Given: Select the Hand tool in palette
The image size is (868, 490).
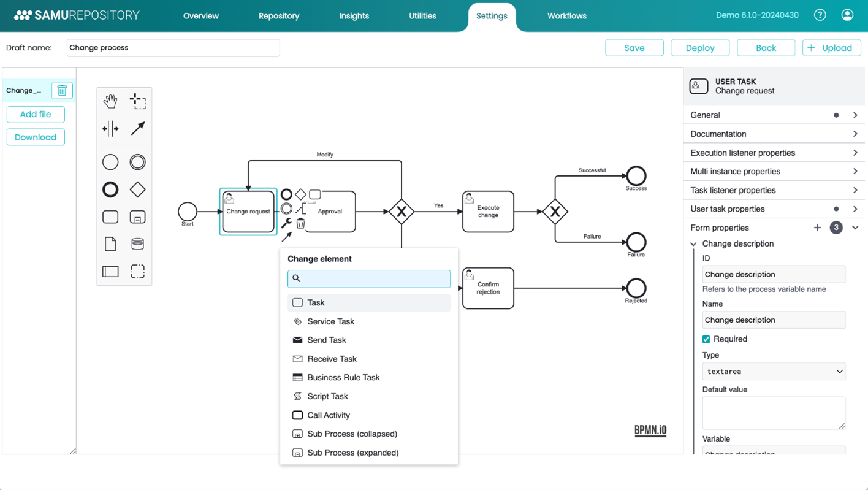Looking at the screenshot, I should (x=110, y=101).
